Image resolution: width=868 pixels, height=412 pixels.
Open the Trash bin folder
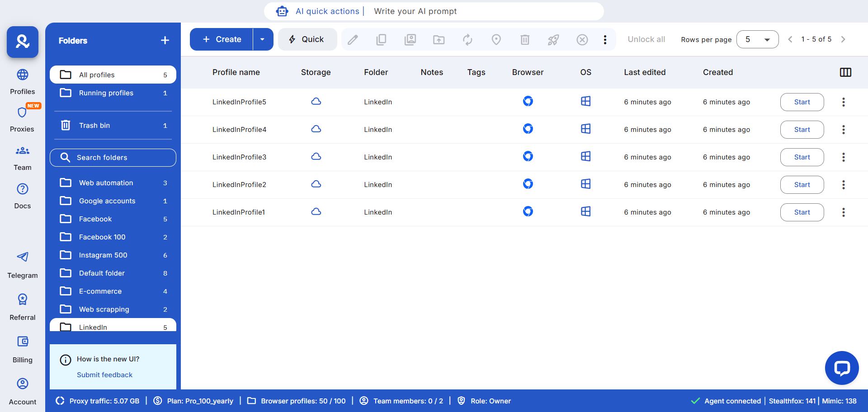pos(94,126)
